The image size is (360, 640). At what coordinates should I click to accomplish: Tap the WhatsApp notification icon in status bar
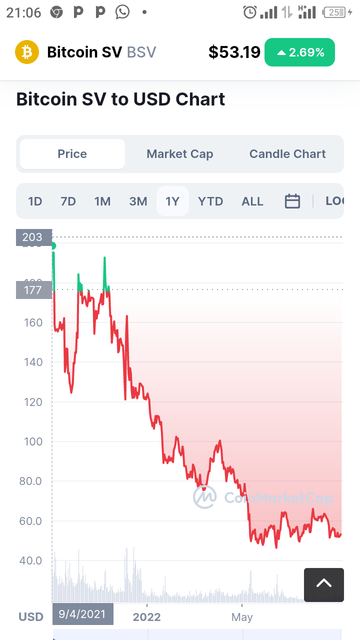[x=122, y=12]
